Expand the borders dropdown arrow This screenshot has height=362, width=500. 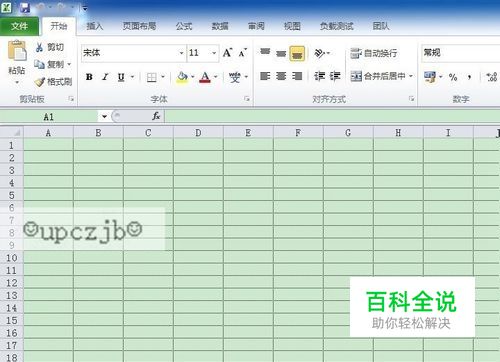tap(163, 77)
